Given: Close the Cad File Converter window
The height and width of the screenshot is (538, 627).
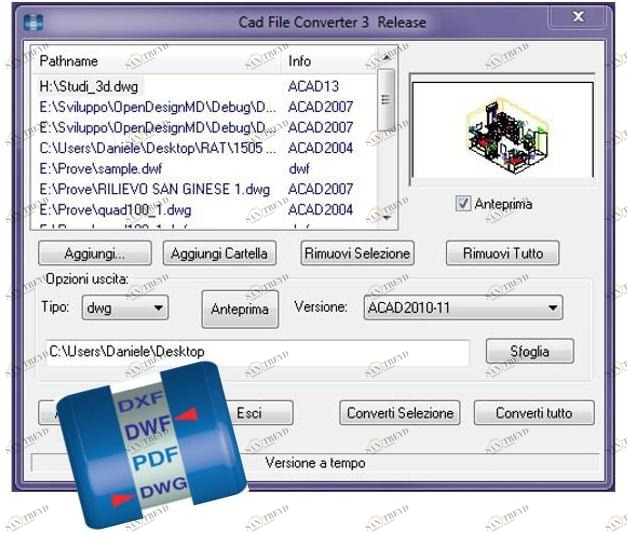Looking at the screenshot, I should point(578,17).
